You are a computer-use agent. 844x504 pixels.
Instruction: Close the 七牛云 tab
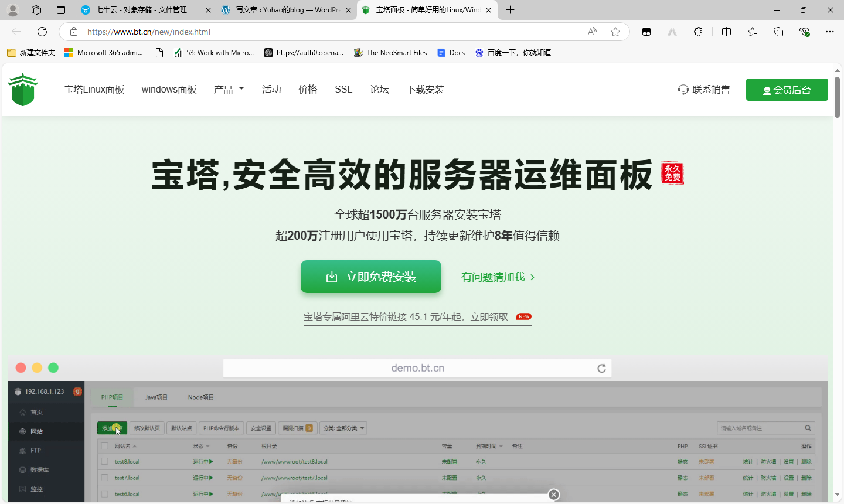[x=208, y=10]
